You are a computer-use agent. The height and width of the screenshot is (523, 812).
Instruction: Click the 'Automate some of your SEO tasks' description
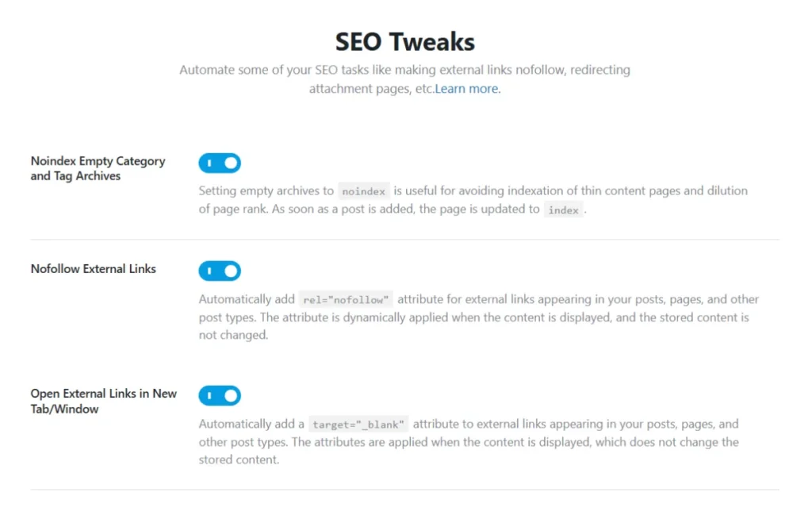coord(404,70)
